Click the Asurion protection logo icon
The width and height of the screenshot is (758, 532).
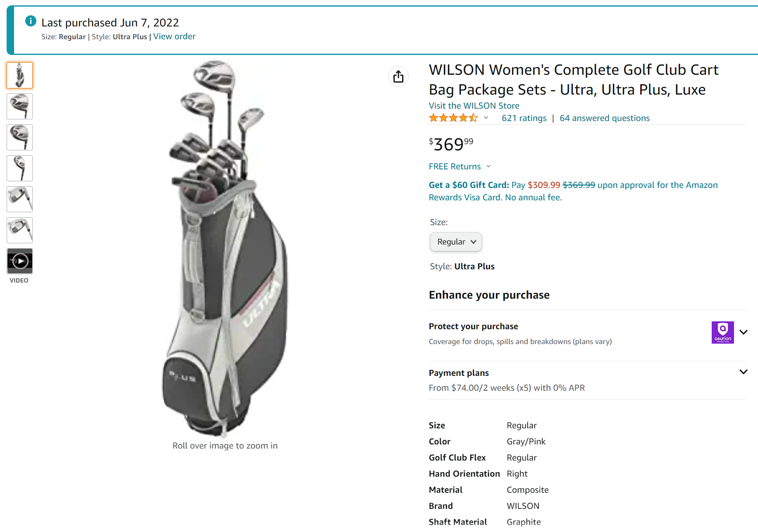pos(722,332)
